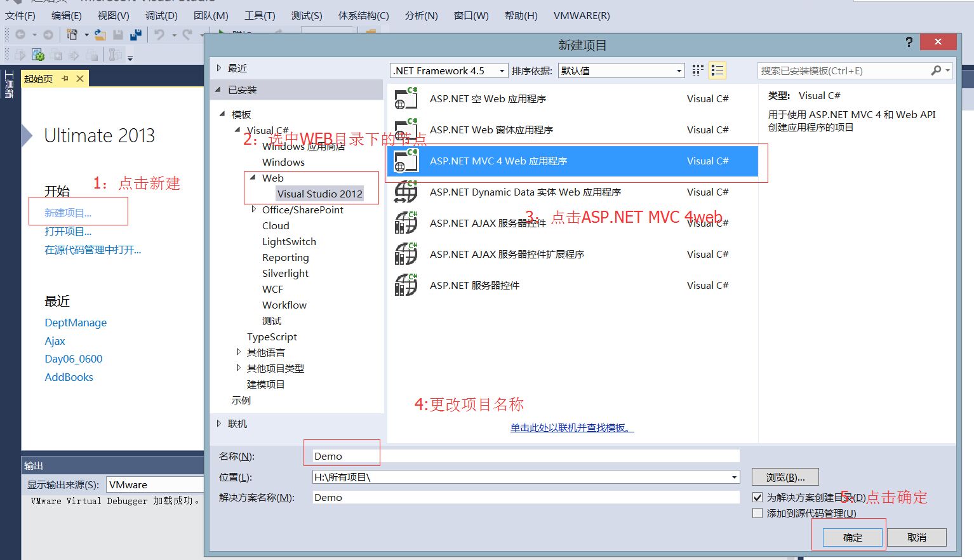The height and width of the screenshot is (560, 974).
Task: Select ASP.NET Server Control icon
Action: pos(406,285)
